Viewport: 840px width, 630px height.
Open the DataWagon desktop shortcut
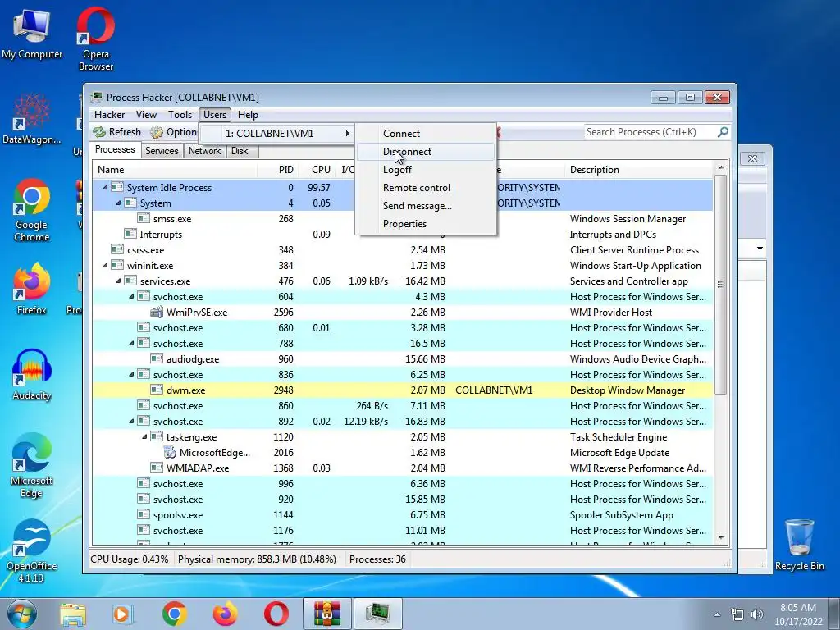(31, 119)
